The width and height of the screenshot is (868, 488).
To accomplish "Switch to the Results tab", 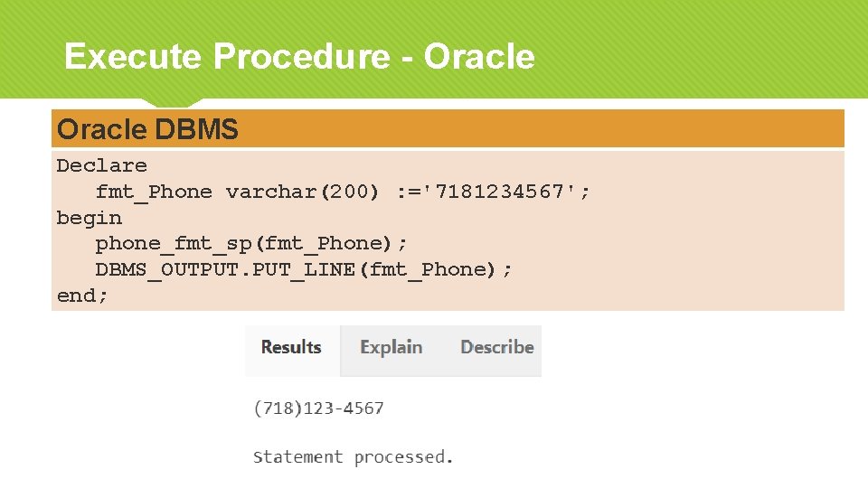I will point(291,348).
